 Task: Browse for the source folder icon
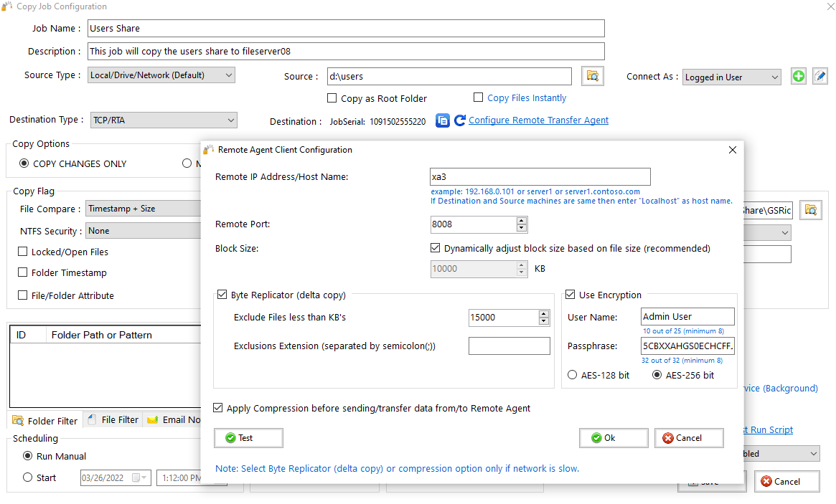pos(592,76)
